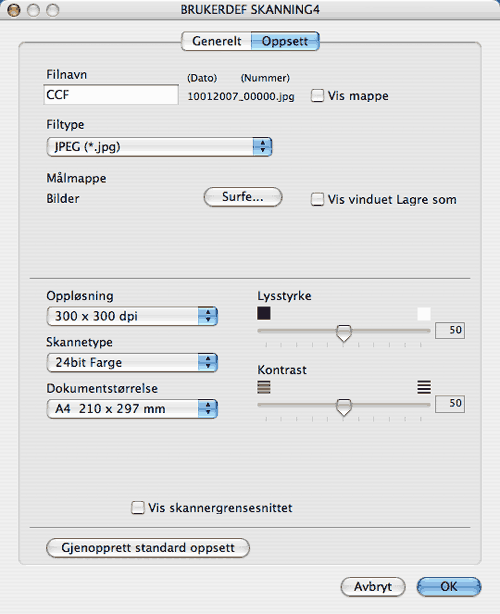Click the Kontrast slider handle
This screenshot has height=614, width=500.
pyautogui.click(x=344, y=406)
